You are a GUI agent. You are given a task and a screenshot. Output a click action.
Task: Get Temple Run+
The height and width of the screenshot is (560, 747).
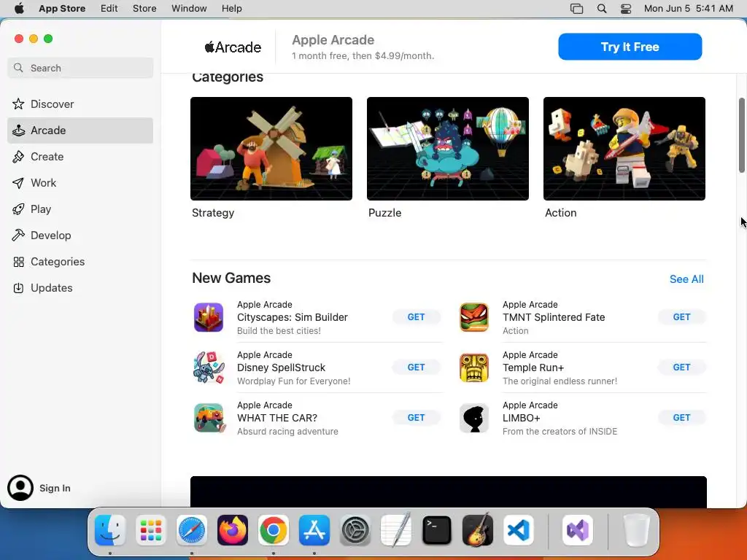(681, 367)
